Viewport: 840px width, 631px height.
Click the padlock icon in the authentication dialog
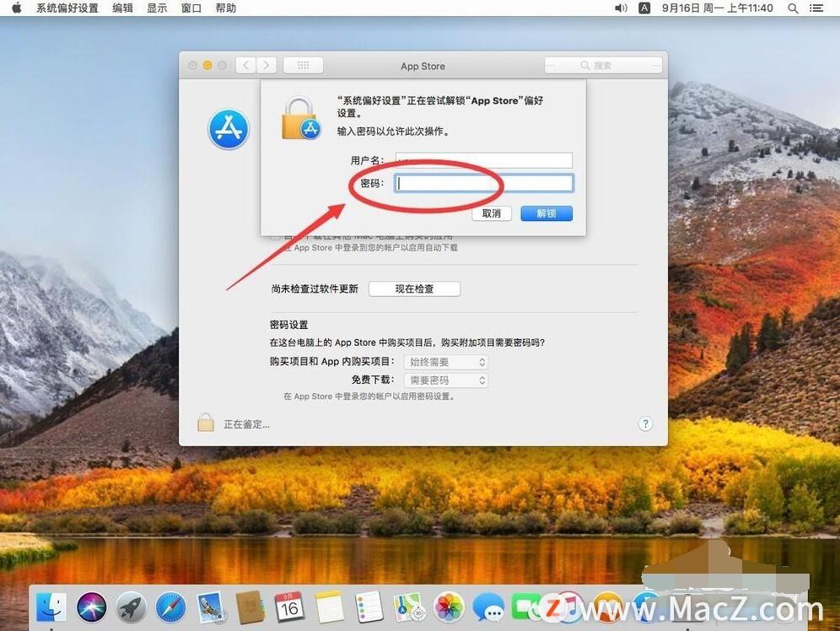(x=299, y=116)
